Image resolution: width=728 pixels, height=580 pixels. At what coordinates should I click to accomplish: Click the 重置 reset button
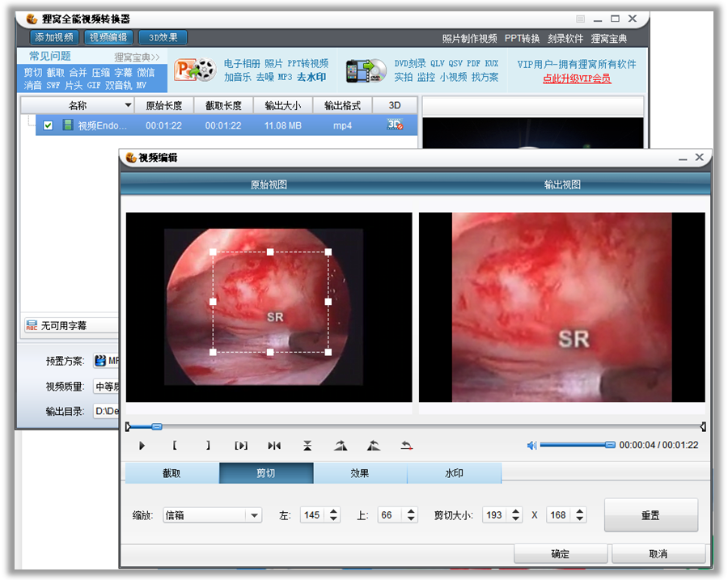[x=650, y=515]
